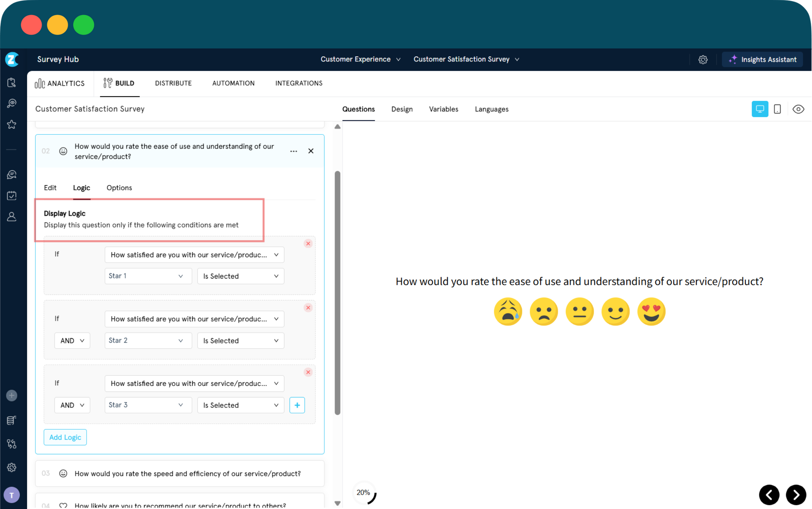812x509 pixels.
Task: Change the second condition AND operator dropdown
Action: (x=72, y=340)
